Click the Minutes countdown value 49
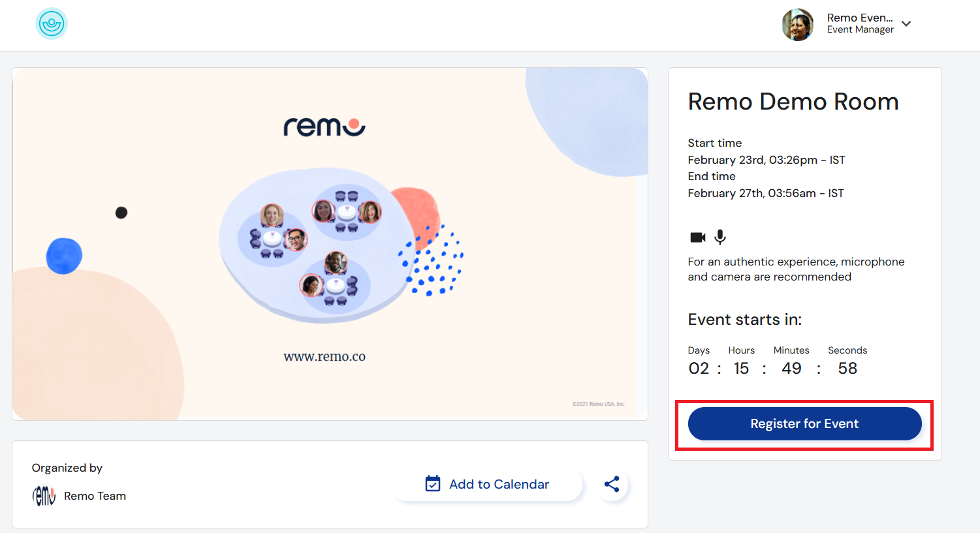980x533 pixels. tap(791, 369)
